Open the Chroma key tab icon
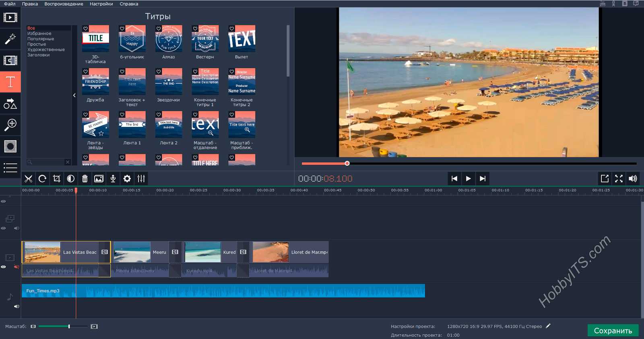Image resolution: width=644 pixels, height=339 pixels. (x=10, y=146)
